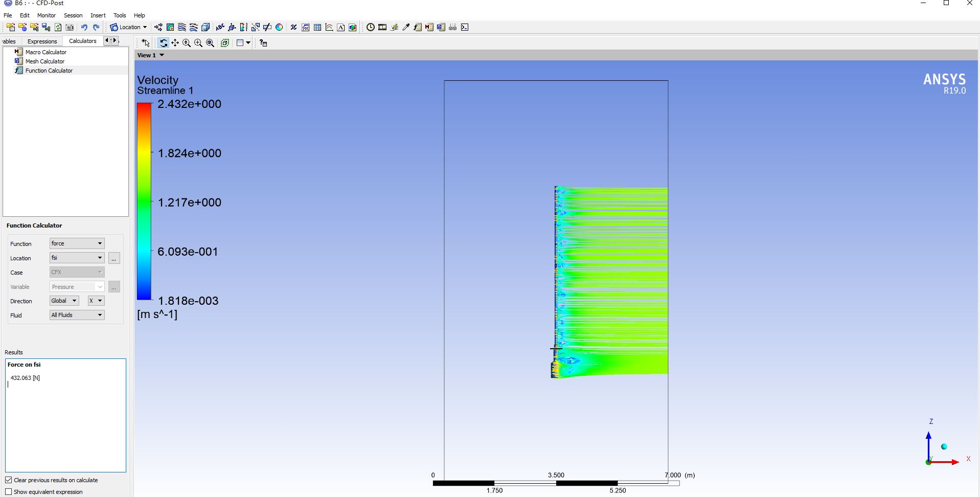Image resolution: width=980 pixels, height=497 pixels.
Task: Open the View 1 dropdown arrow
Action: 162,55
